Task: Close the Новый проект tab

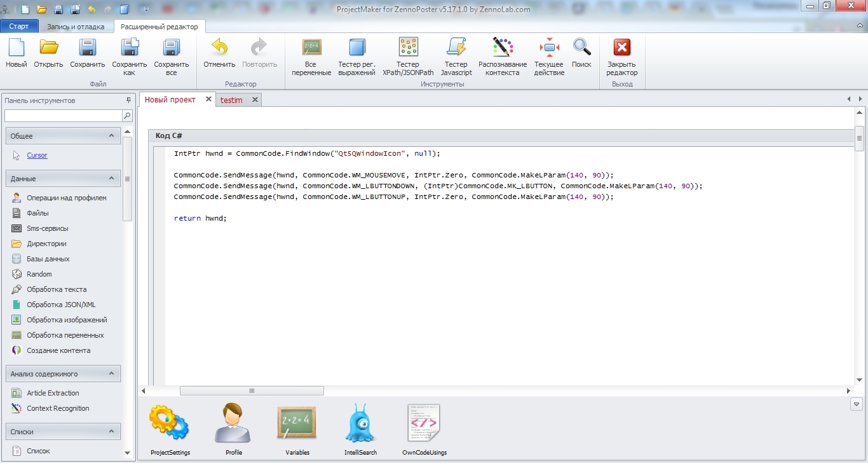Action: [x=208, y=99]
